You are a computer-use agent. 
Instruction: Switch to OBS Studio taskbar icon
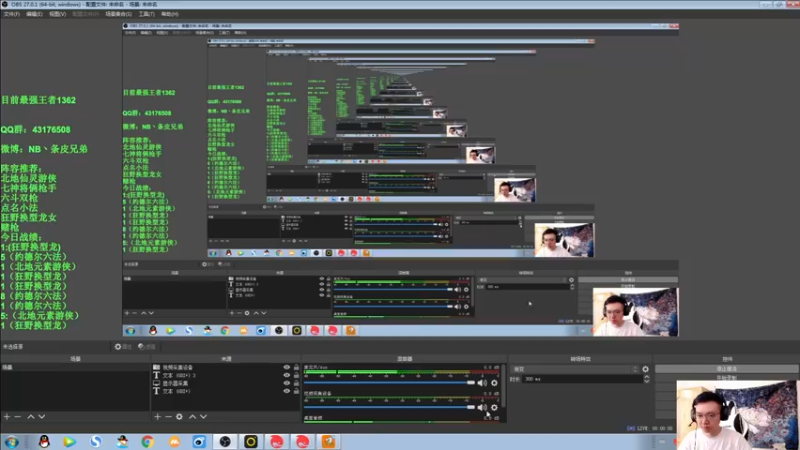225,442
